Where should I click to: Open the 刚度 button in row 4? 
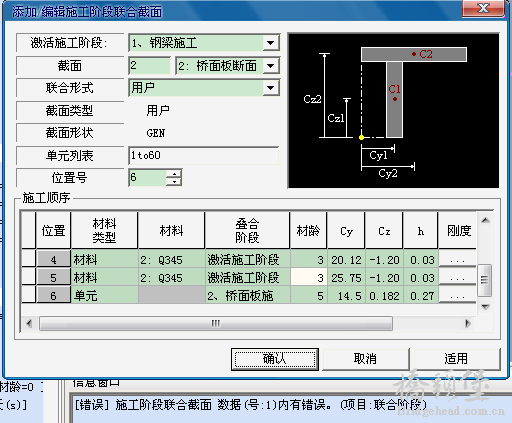(x=457, y=259)
